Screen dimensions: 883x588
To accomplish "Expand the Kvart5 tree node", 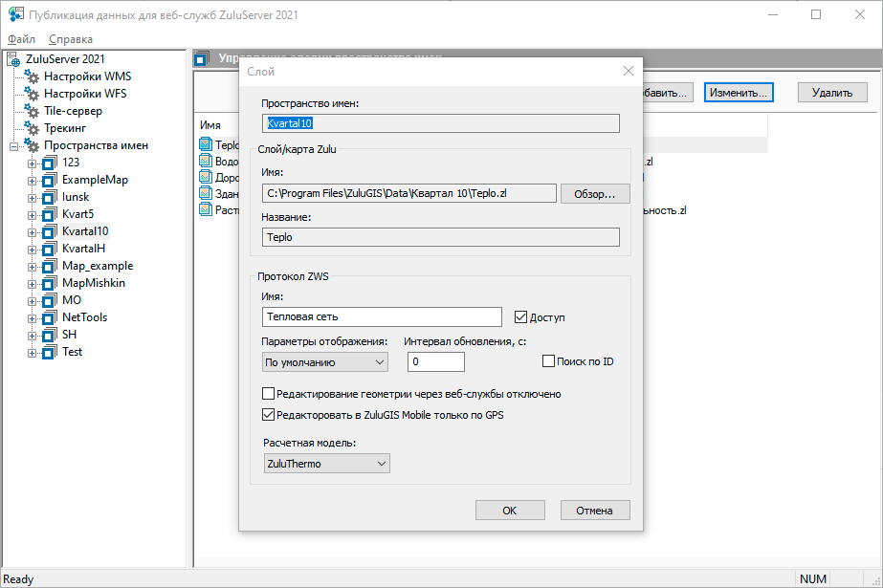I will pyautogui.click(x=32, y=214).
